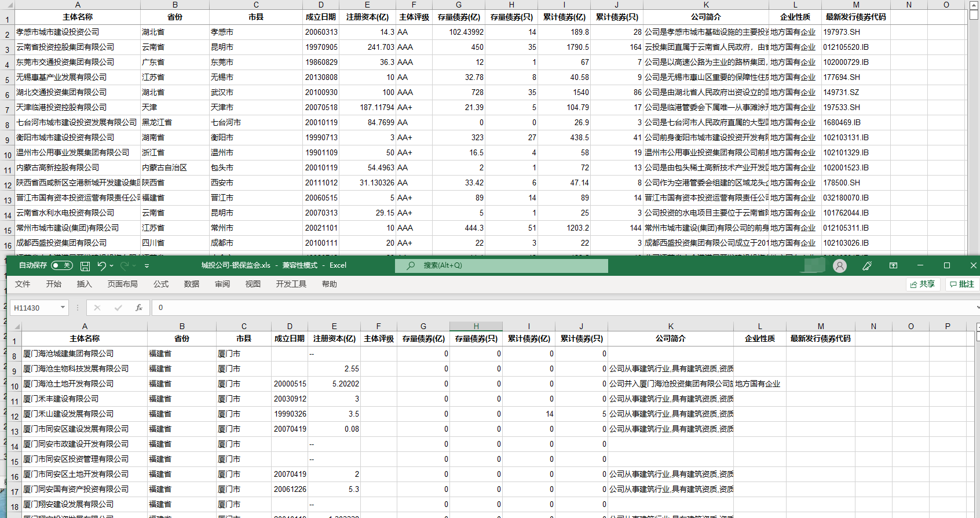Open the ribbon display options icon
The height and width of the screenshot is (518, 980).
pyautogui.click(x=894, y=265)
